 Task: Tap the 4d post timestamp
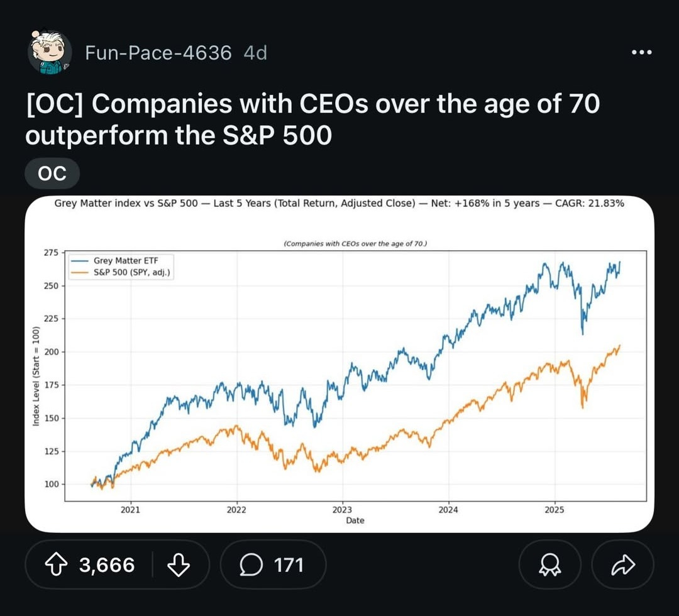[x=255, y=53]
